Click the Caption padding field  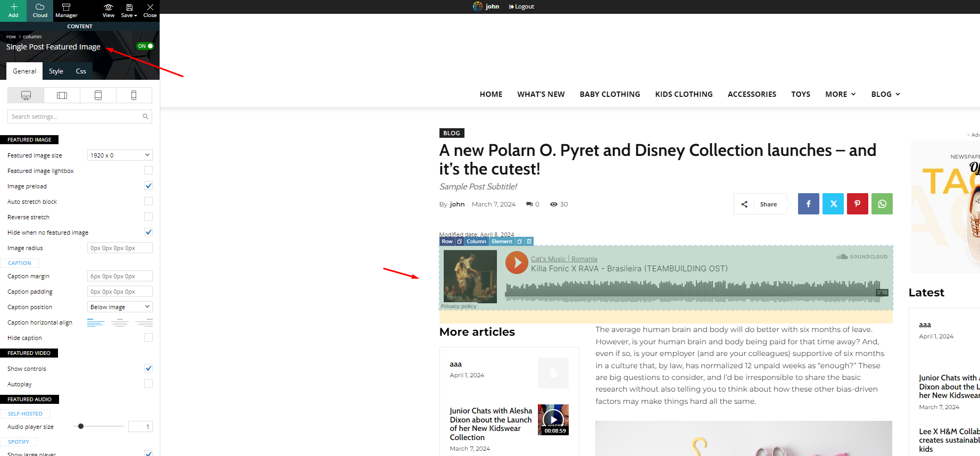(120, 292)
